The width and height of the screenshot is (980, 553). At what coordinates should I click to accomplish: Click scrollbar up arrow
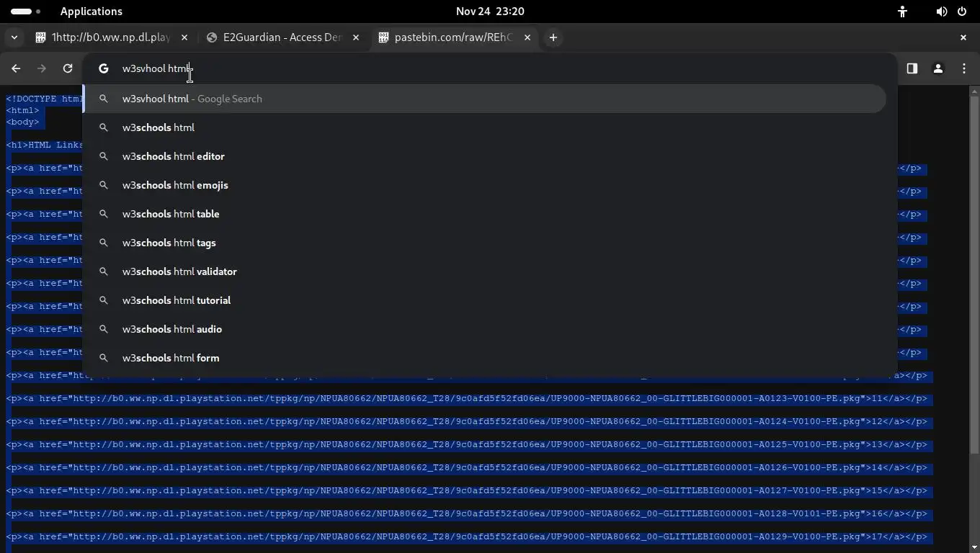click(x=974, y=91)
